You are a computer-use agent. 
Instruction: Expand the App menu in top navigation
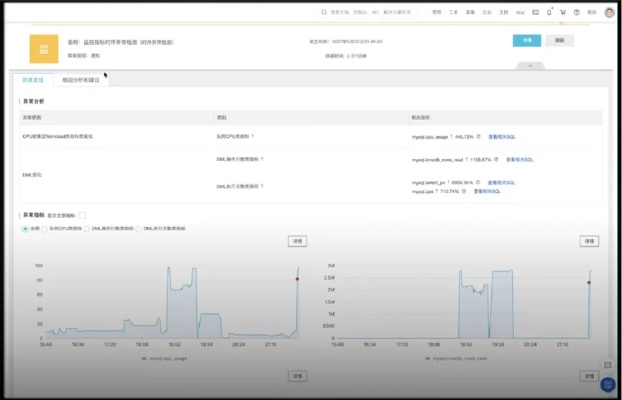point(520,12)
